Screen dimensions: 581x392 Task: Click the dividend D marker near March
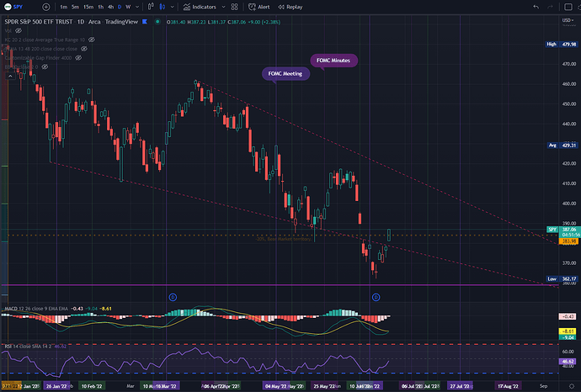(173, 297)
